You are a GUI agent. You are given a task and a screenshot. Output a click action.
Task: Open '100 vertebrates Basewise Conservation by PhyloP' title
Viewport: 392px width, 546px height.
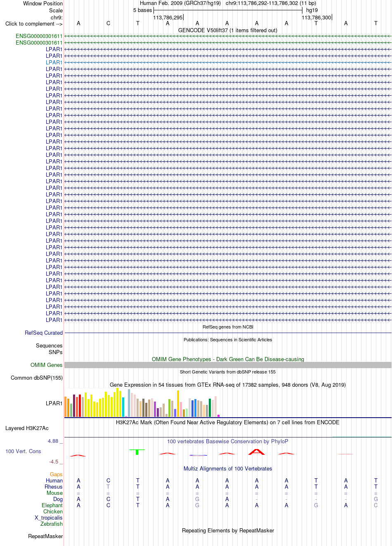click(x=228, y=441)
